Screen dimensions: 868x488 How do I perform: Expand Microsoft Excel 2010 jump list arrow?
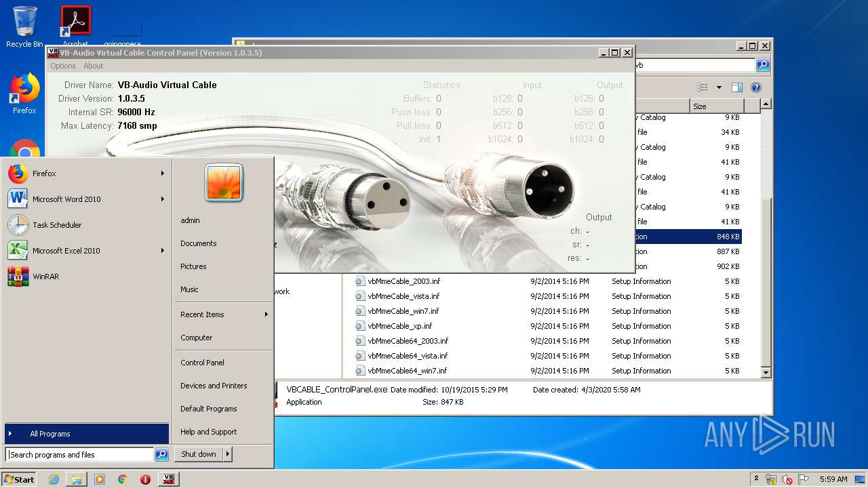[163, 251]
